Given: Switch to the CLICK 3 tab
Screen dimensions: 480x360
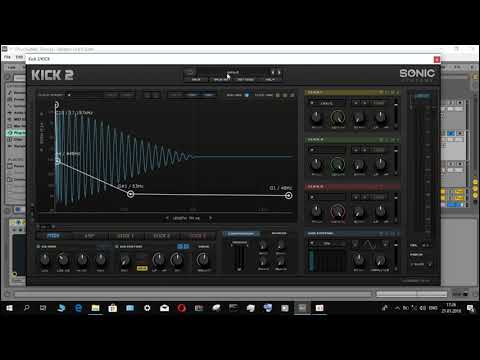Looking at the screenshot, I should pos(198,236).
